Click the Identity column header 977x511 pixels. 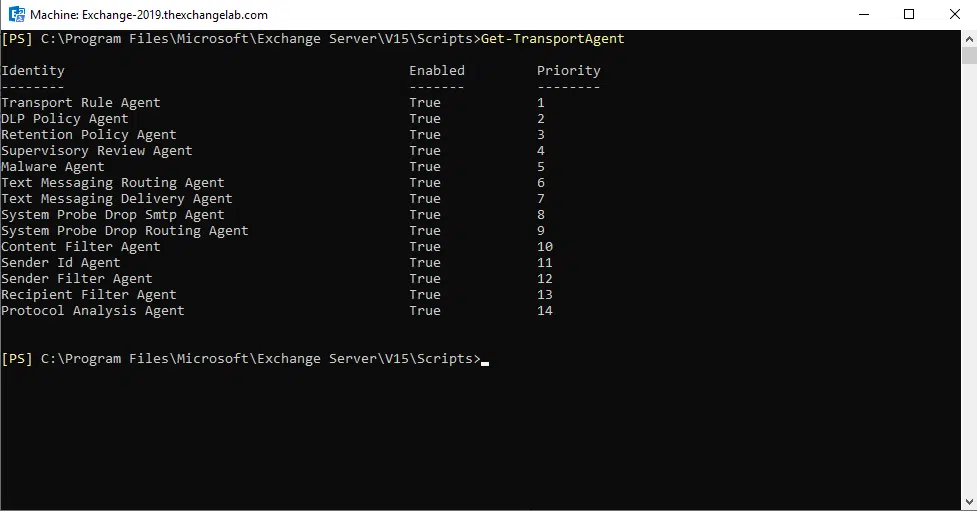coord(32,70)
